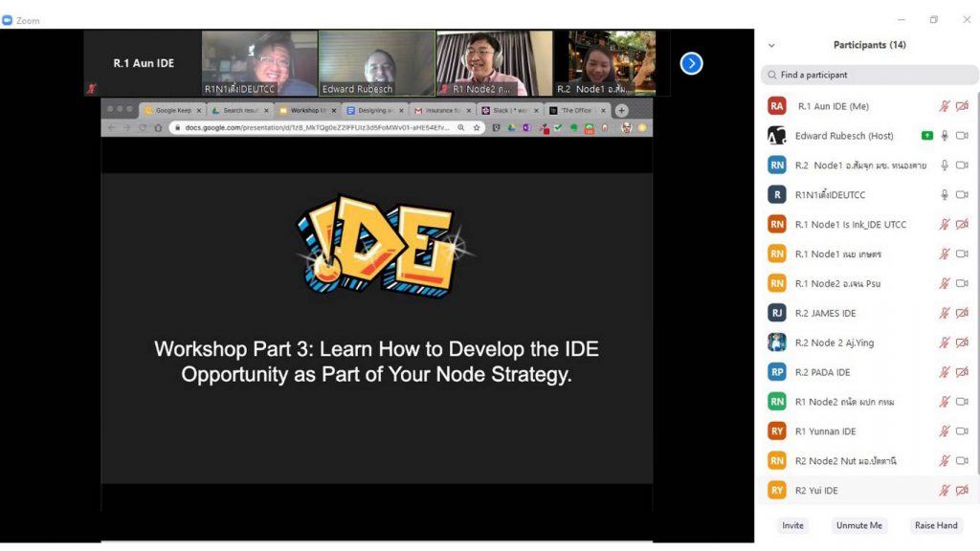The width and height of the screenshot is (980, 551).
Task: Select R.2 Node 2 Aj.Ying avatar picture
Action: click(x=777, y=342)
